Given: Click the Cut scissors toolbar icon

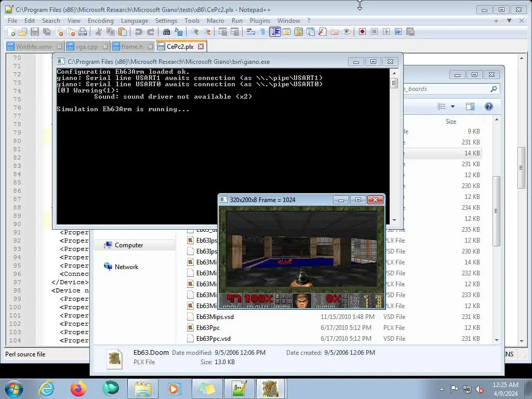Looking at the screenshot, I should point(99,32).
